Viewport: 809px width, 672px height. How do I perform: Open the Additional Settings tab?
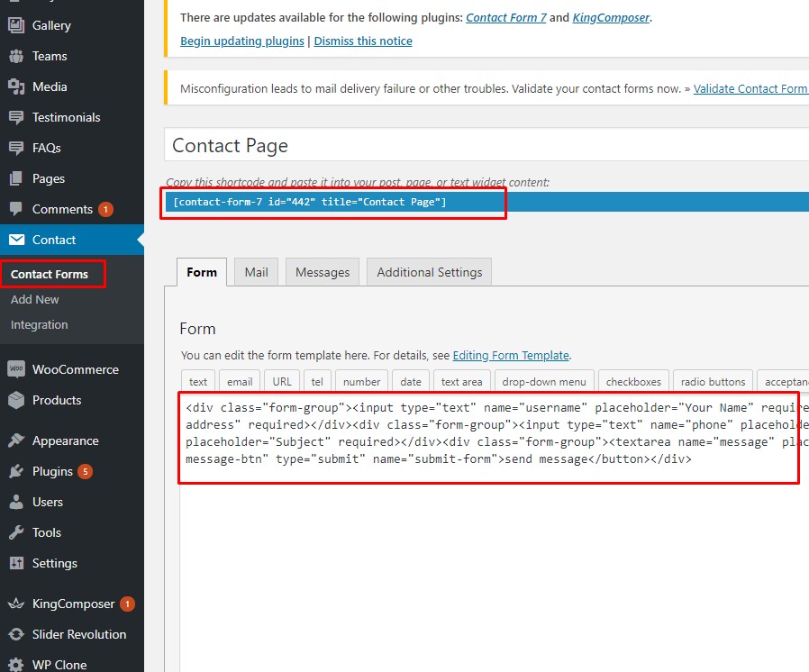point(429,272)
